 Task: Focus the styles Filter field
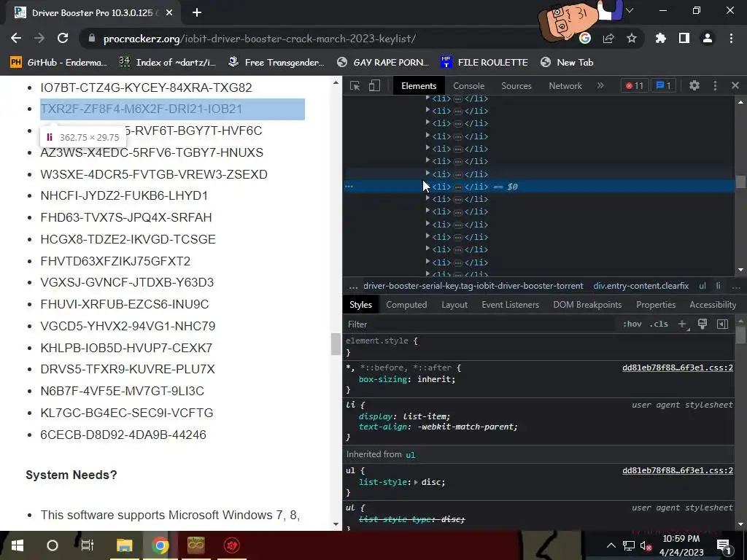tap(481, 324)
